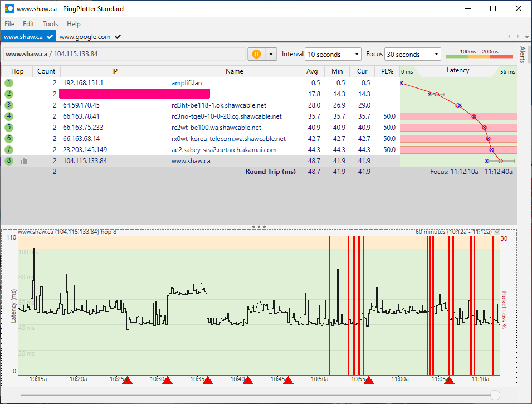Click the vertical scrollbar on right edge

coord(530,54)
